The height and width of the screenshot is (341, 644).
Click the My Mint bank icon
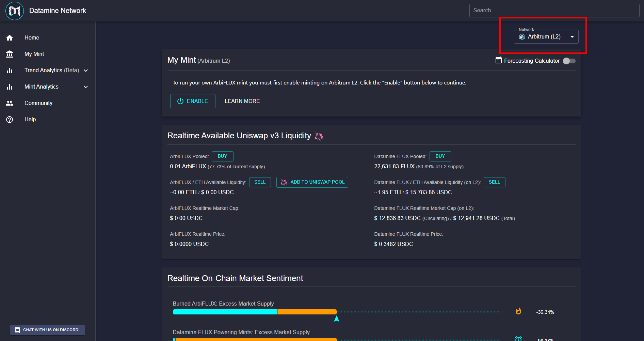(x=10, y=54)
